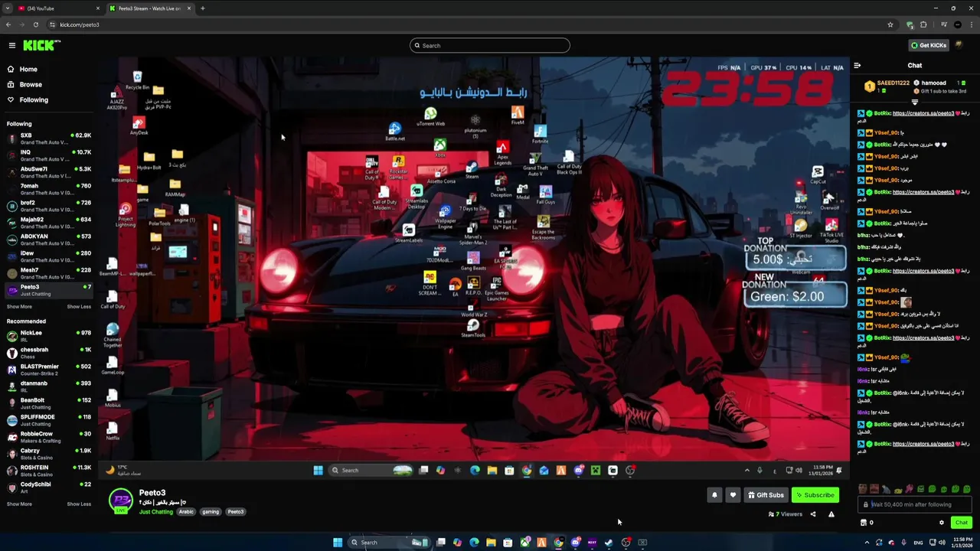The height and width of the screenshot is (551, 980).
Task: Open a new browser tab
Action: [203, 8]
